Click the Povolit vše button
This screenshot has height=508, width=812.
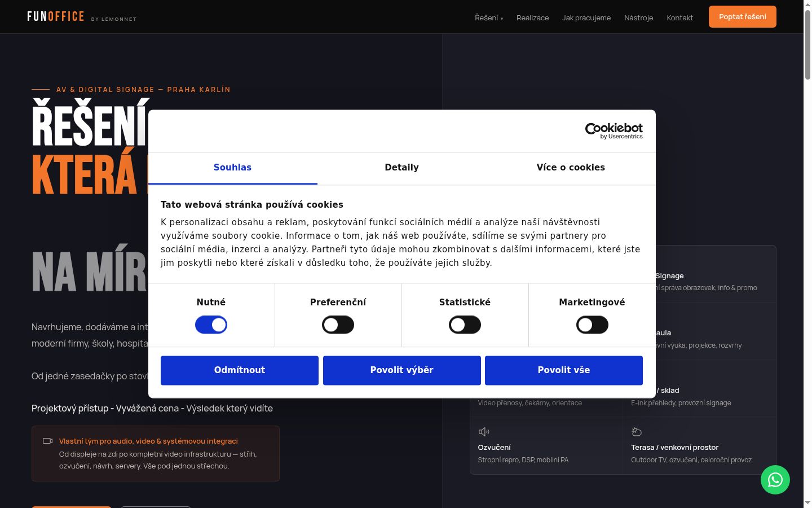pyautogui.click(x=564, y=370)
